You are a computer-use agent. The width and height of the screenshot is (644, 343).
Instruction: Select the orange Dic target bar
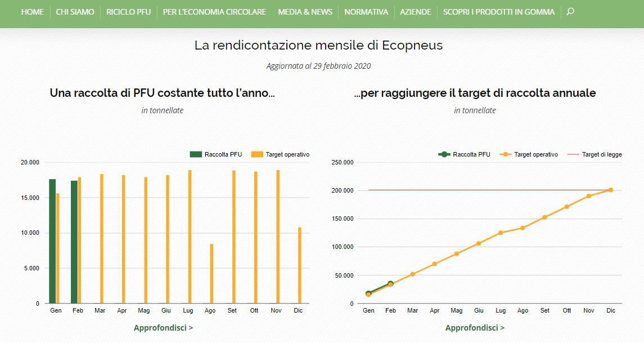click(x=300, y=266)
